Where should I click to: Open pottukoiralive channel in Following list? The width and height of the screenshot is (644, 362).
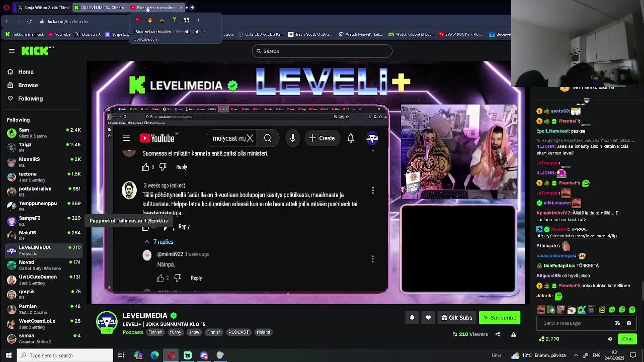[x=43, y=192]
